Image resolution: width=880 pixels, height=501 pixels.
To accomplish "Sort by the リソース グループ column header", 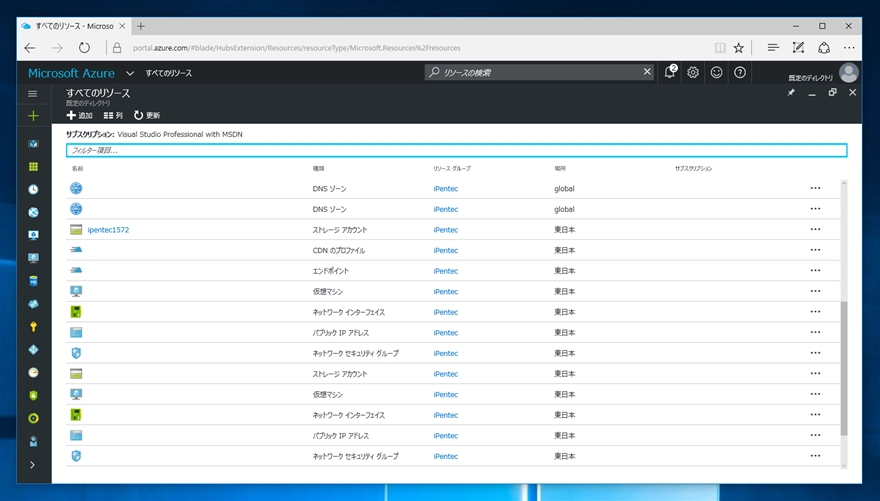I will (x=451, y=168).
